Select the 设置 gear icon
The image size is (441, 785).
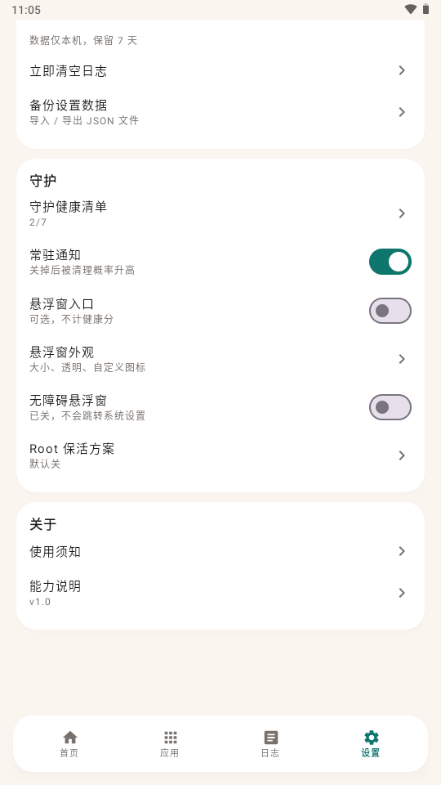pos(371,737)
